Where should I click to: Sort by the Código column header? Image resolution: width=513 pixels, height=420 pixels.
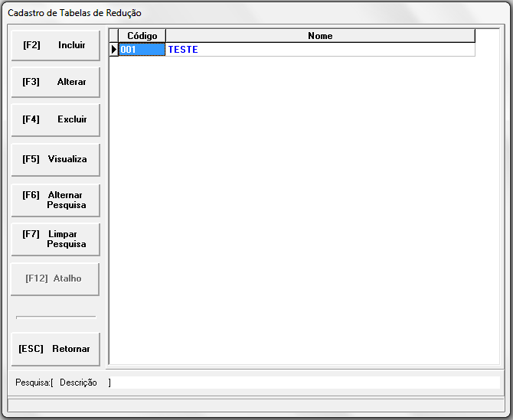142,36
